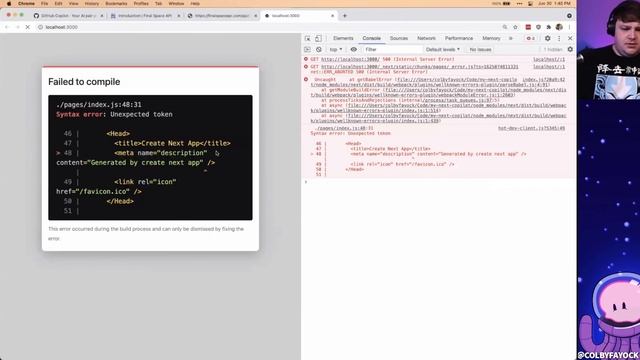Open the Apple menu

pyautogui.click(x=9, y=3)
